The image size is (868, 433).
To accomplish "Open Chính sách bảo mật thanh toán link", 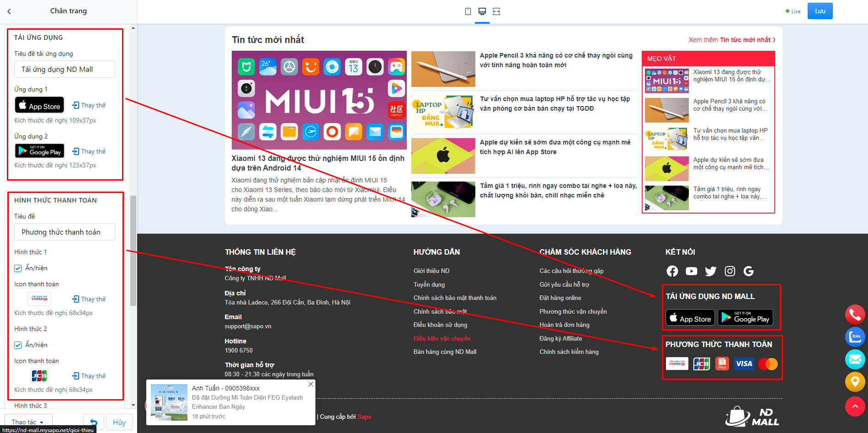I will click(x=455, y=298).
